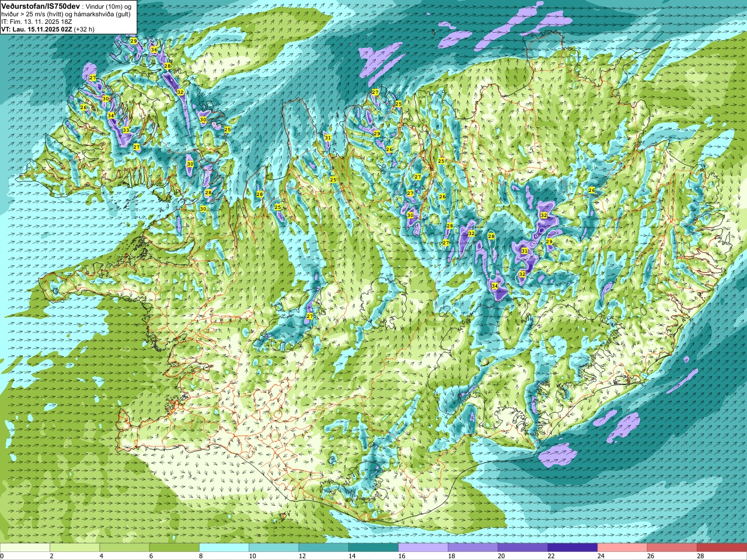Select the 16–18 m/s light lavender swatch
Viewport: 747px width, 560px height.
pyautogui.click(x=423, y=548)
